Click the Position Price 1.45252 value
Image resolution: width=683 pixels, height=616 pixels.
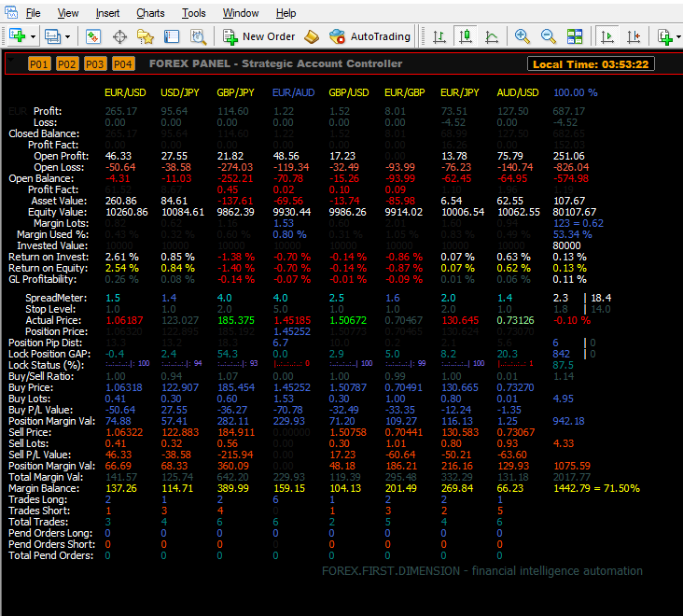pos(291,331)
